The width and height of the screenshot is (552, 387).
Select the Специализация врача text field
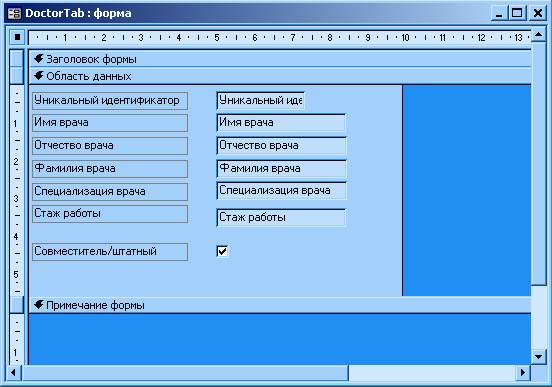(281, 191)
